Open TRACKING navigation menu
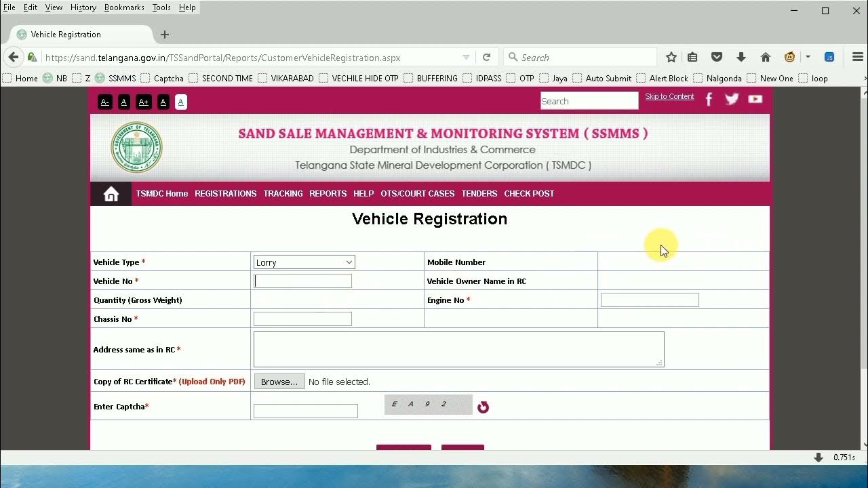 click(283, 194)
